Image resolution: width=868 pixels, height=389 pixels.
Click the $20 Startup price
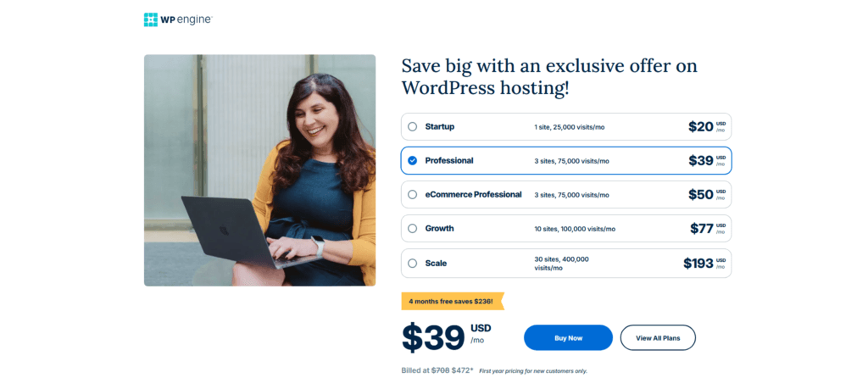pyautogui.click(x=707, y=127)
